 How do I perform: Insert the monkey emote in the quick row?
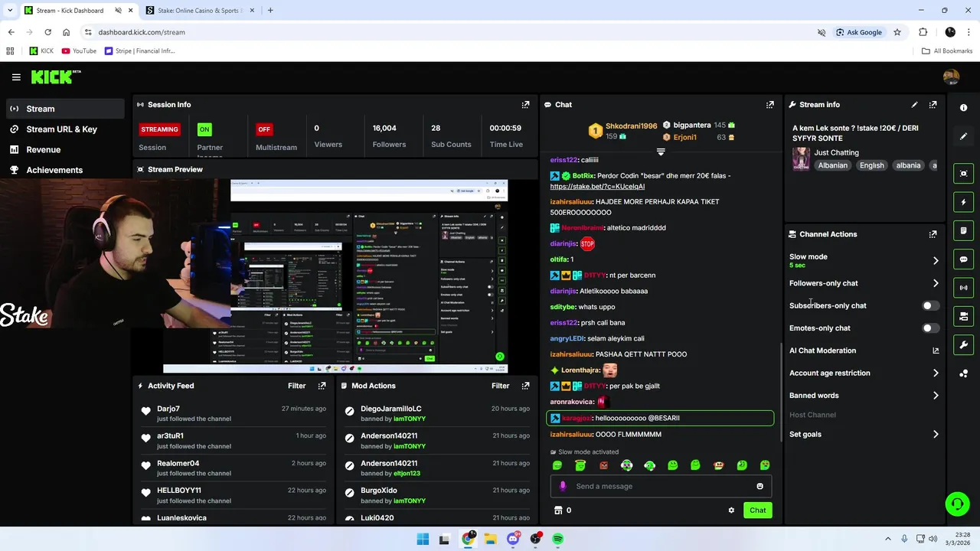pyautogui.click(x=718, y=465)
